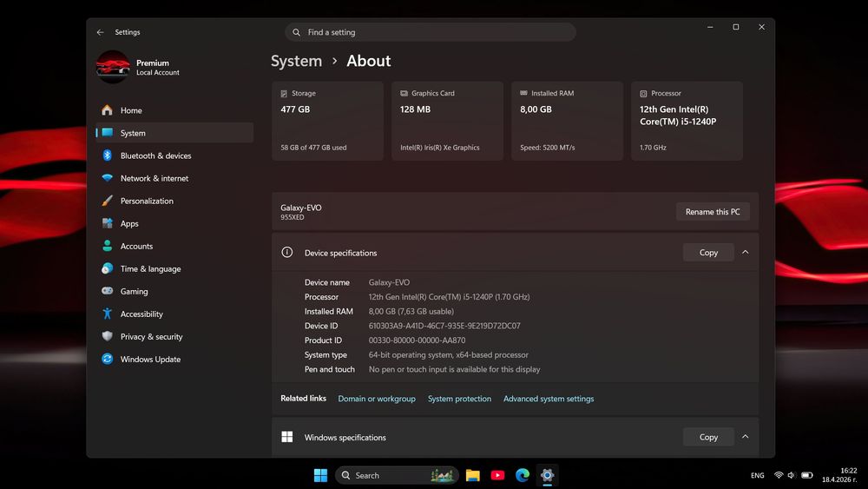
Task: Open the Start menu on the taskbar
Action: pos(320,475)
